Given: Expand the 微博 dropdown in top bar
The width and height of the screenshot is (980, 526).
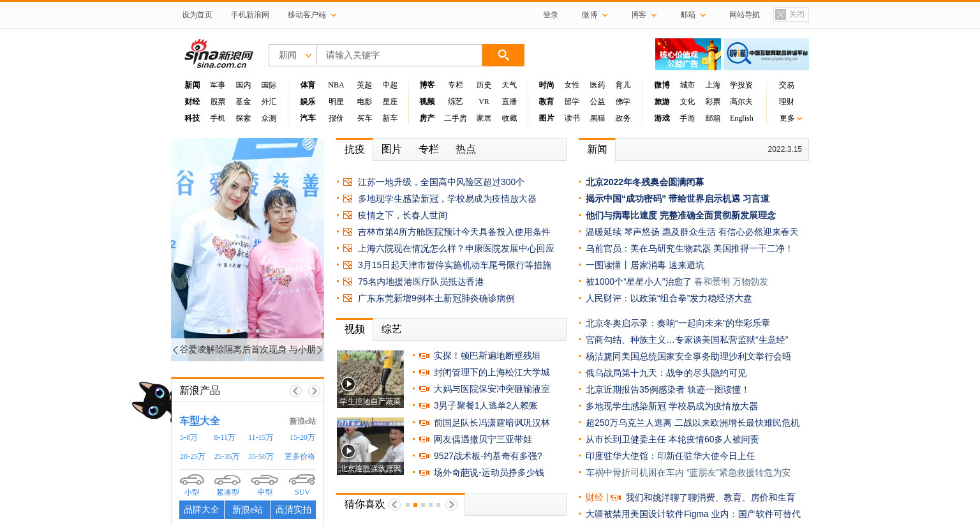Looking at the screenshot, I should click(595, 15).
